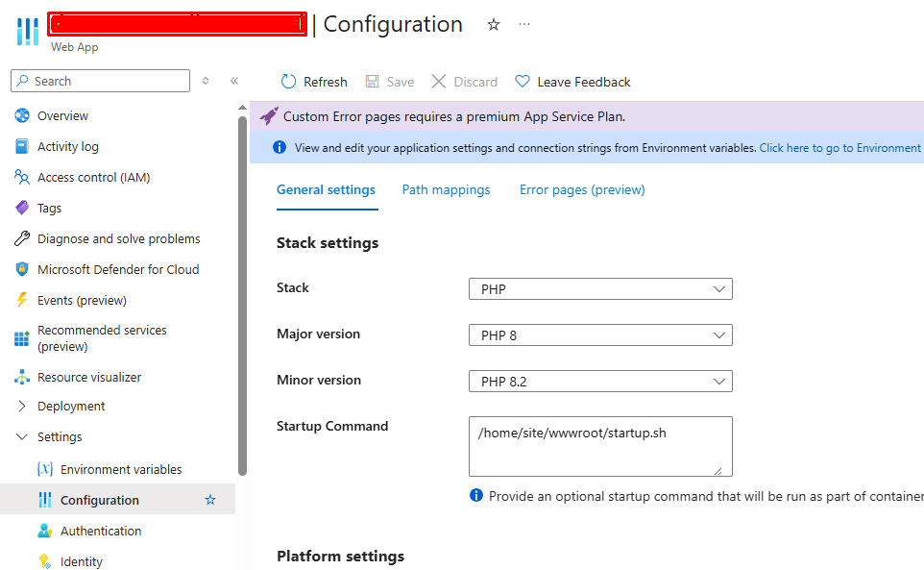Favorite this page with the header star
The image size is (924, 570).
pos(494,25)
